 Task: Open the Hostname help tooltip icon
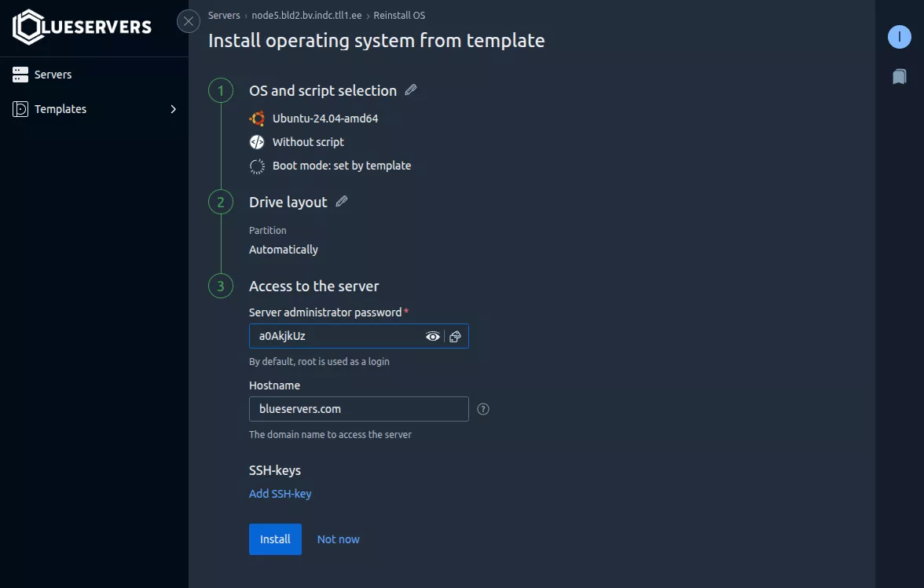pyautogui.click(x=483, y=409)
